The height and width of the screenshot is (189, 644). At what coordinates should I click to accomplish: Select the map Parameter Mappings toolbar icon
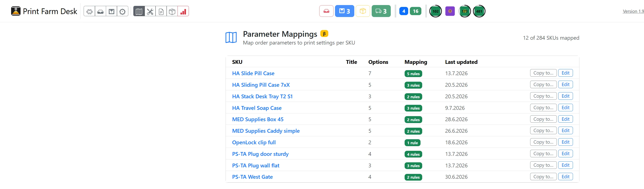point(139,11)
